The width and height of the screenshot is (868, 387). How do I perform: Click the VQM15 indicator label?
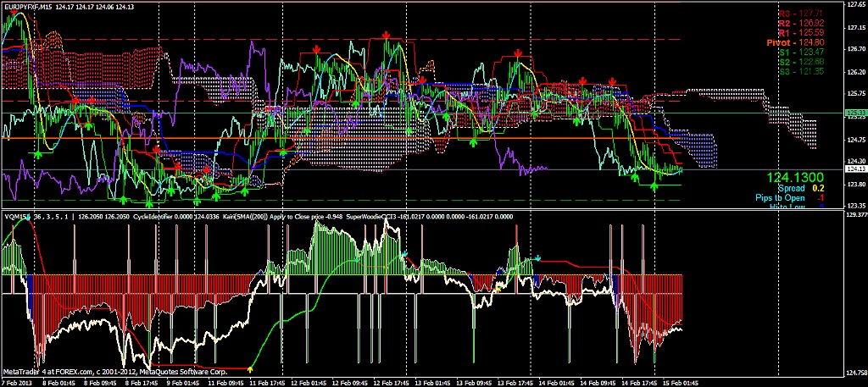tap(17, 215)
